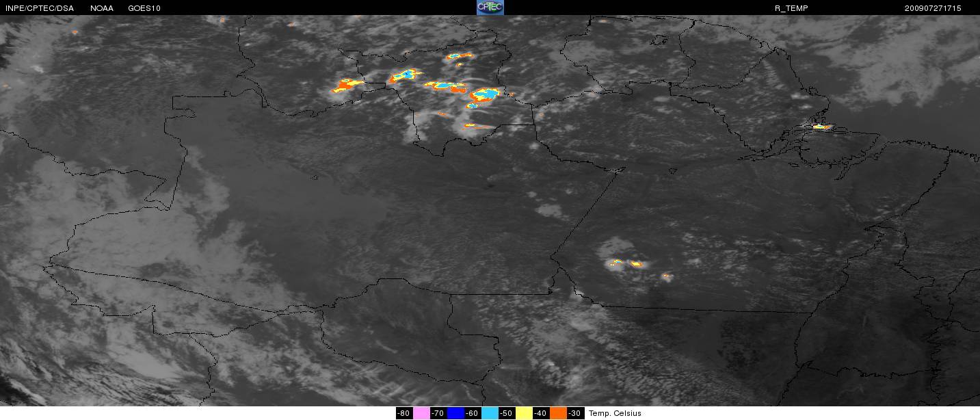Click the 'Temp. Celsius' legend caption
Image resolution: width=980 pixels, height=420 pixels.
click(615, 413)
